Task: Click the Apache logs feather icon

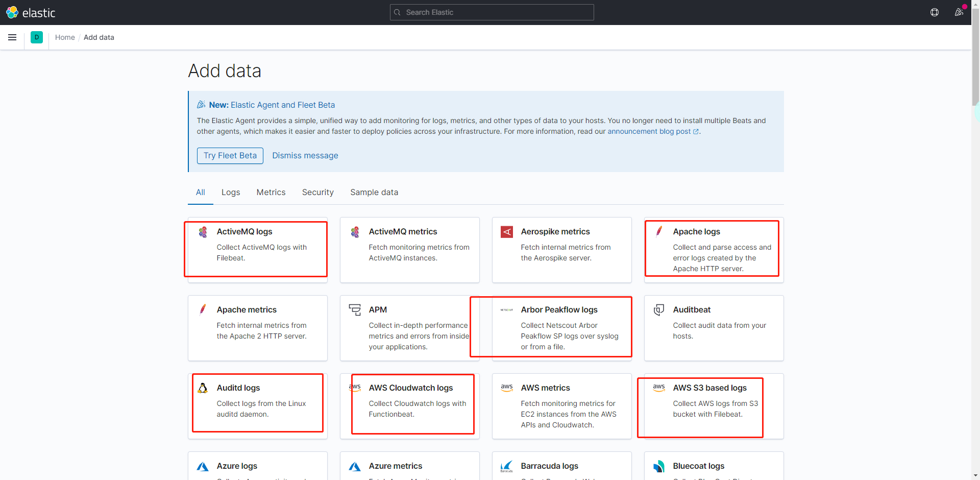Action: tap(659, 231)
